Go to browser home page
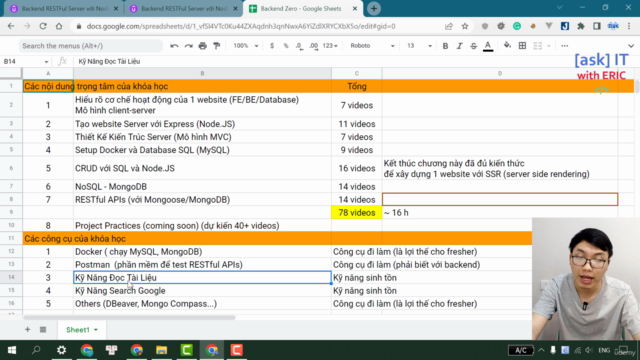This screenshot has width=640, height=360. 59,26
